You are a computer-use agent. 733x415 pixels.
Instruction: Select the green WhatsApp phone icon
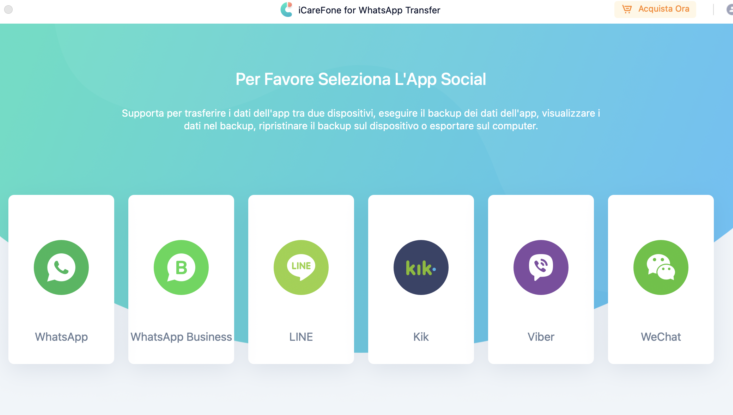(61, 267)
